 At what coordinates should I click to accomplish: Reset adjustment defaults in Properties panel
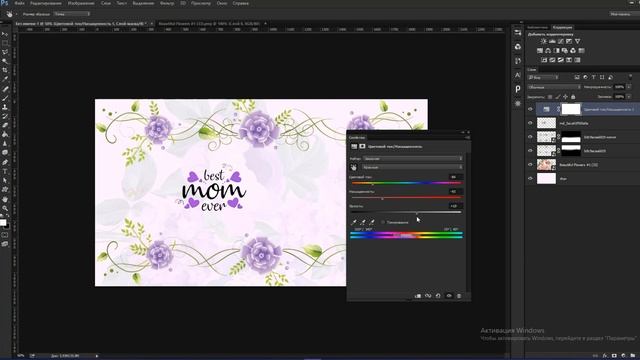pyautogui.click(x=438, y=296)
